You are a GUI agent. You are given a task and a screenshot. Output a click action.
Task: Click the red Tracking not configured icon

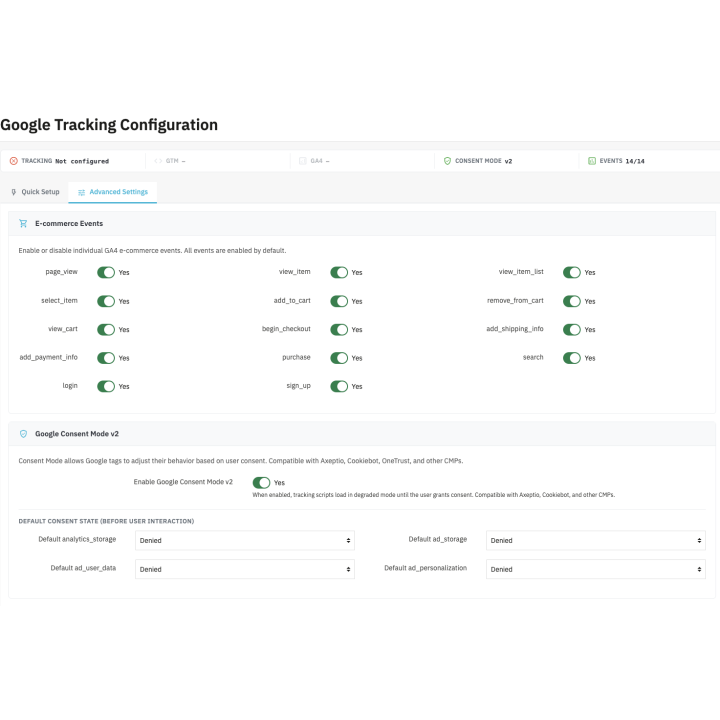[x=14, y=161]
